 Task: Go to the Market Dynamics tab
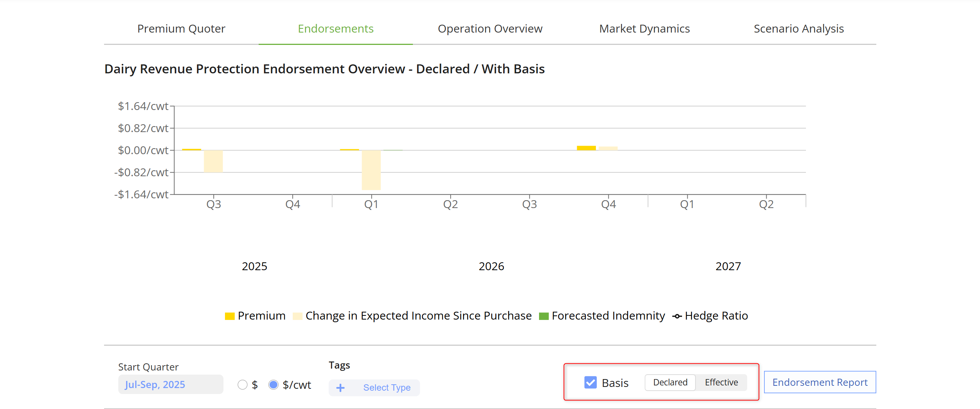(x=644, y=28)
